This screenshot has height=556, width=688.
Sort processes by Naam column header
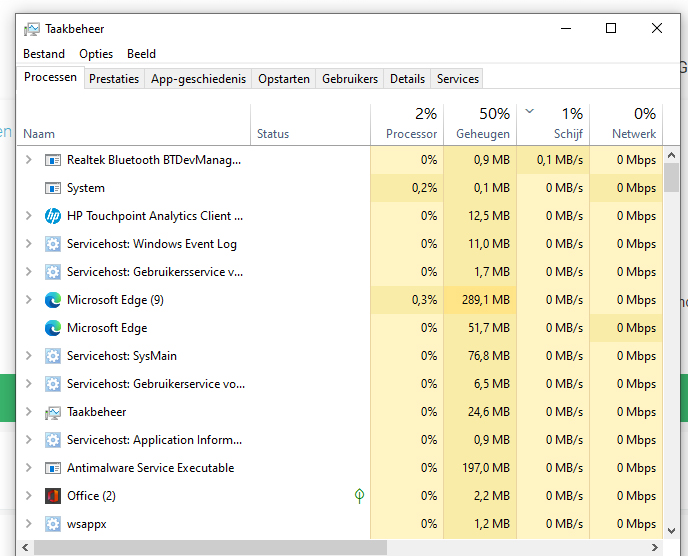pyautogui.click(x=40, y=134)
